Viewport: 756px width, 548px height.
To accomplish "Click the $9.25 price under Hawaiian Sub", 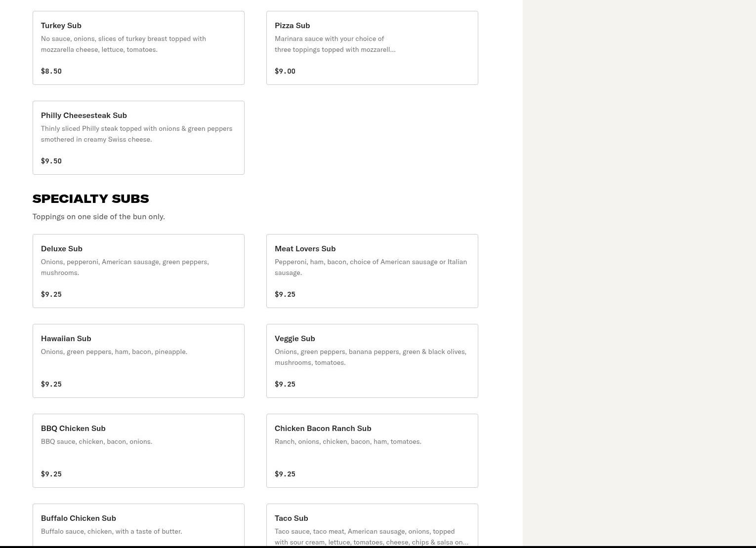I will (51, 384).
